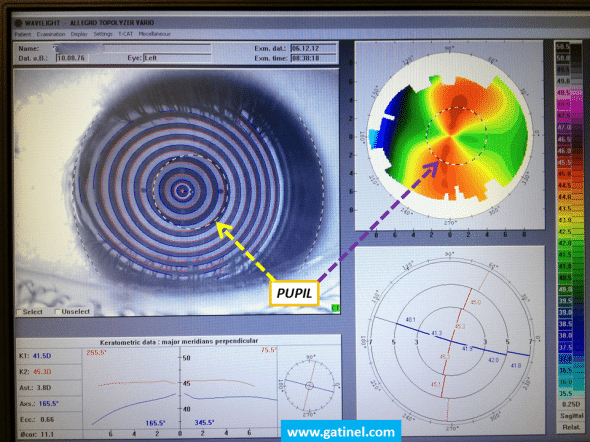The width and height of the screenshot is (590, 442).
Task: Click the 45.0 reading on the meridian diagram
Action: pyautogui.click(x=476, y=302)
